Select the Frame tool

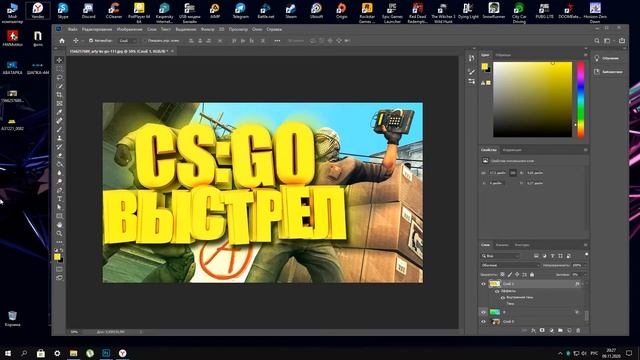point(59,103)
